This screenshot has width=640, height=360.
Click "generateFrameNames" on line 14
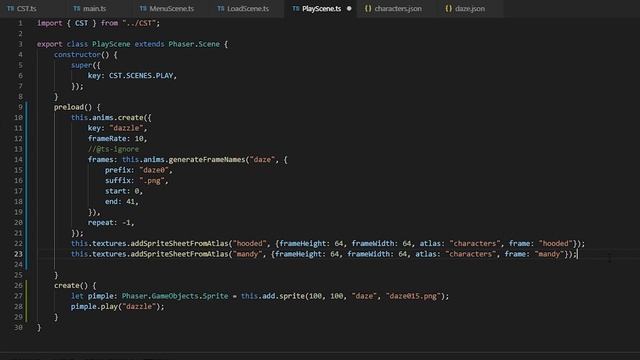tap(207, 160)
